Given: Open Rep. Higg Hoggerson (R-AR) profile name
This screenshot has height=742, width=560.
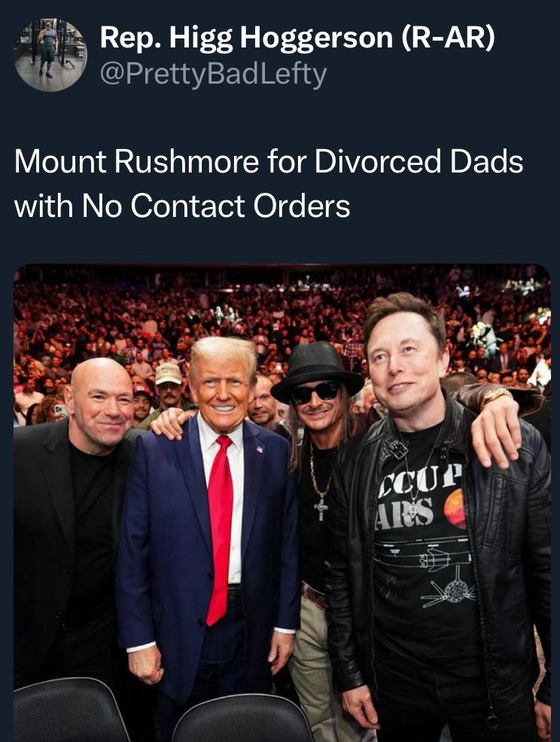Looking at the screenshot, I should point(297,38).
